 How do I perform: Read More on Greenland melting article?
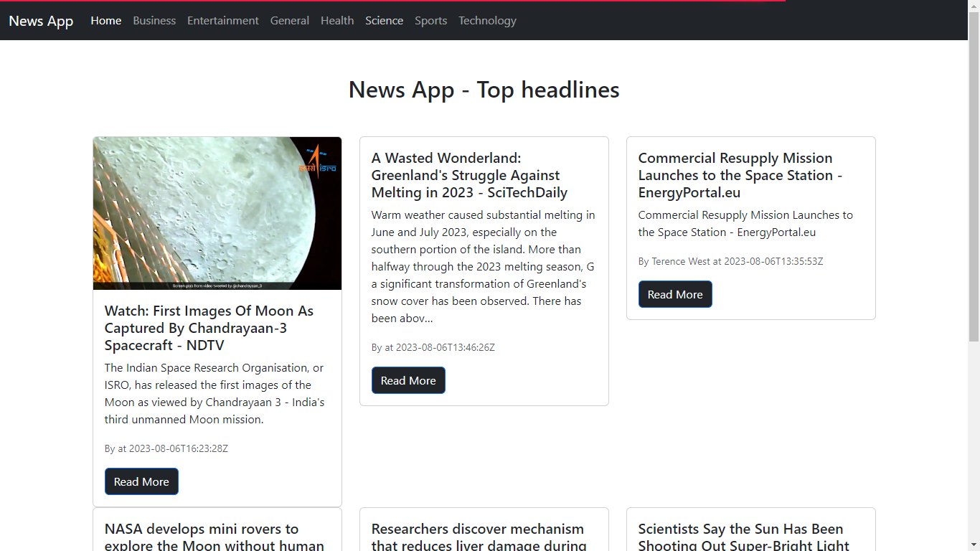tap(408, 380)
